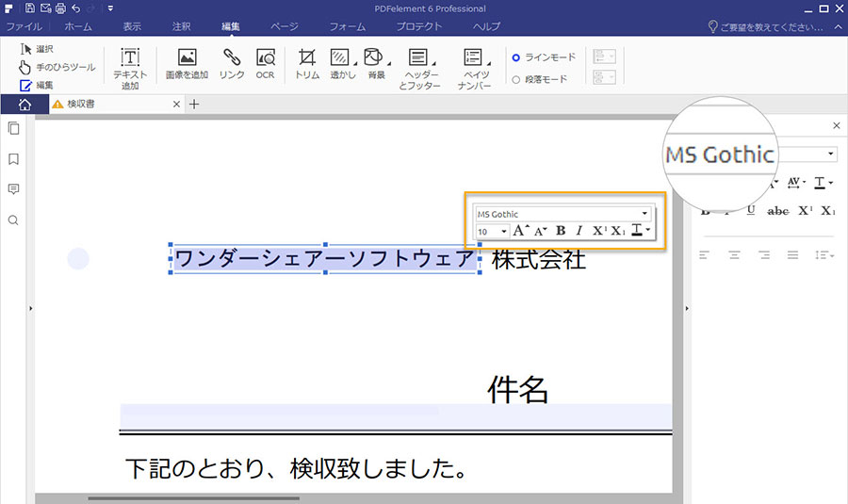Click the トリム crop tool
The width and height of the screenshot is (848, 504).
306,64
